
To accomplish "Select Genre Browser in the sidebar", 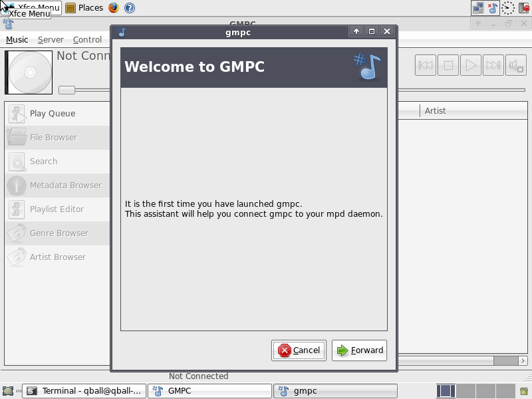I will (x=57, y=233).
